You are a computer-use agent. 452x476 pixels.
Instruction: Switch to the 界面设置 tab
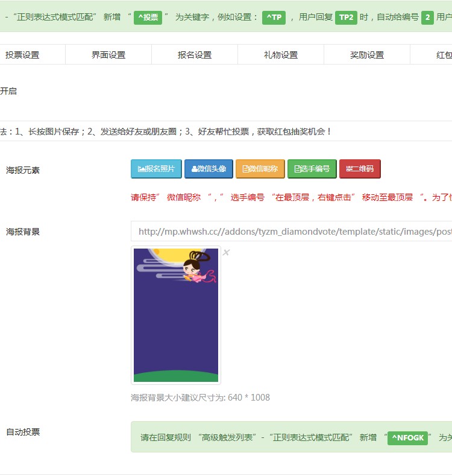pos(108,55)
